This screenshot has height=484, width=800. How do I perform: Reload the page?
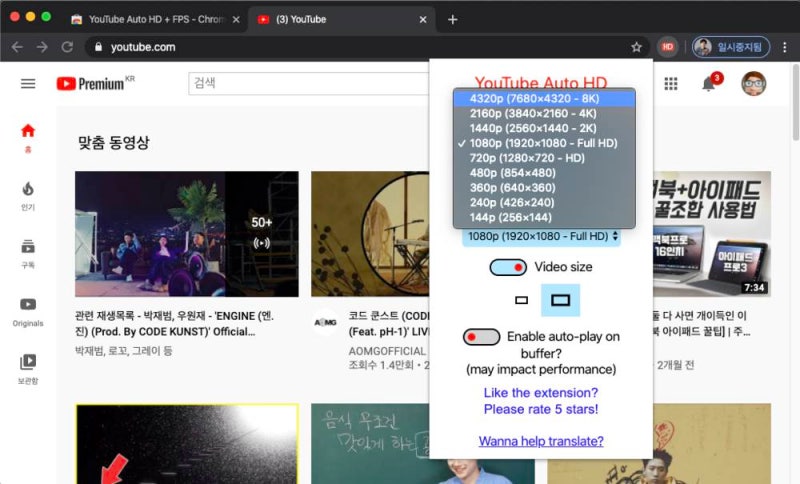coord(67,47)
